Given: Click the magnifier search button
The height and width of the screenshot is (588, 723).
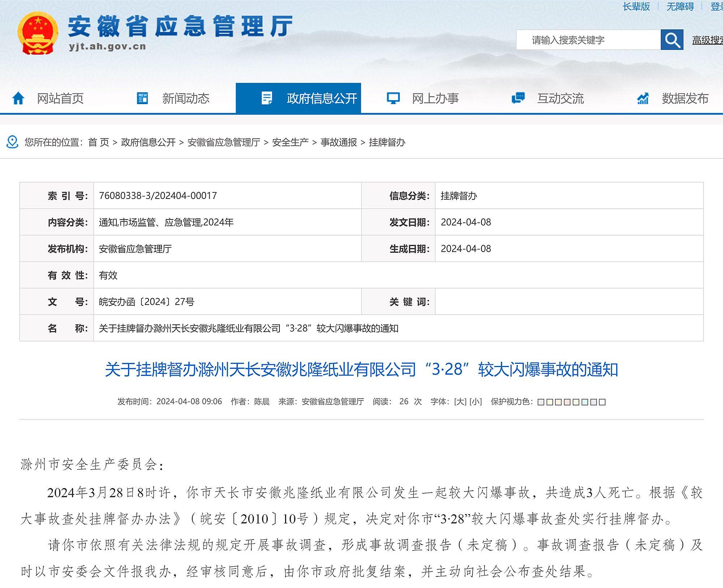Looking at the screenshot, I should tap(672, 40).
